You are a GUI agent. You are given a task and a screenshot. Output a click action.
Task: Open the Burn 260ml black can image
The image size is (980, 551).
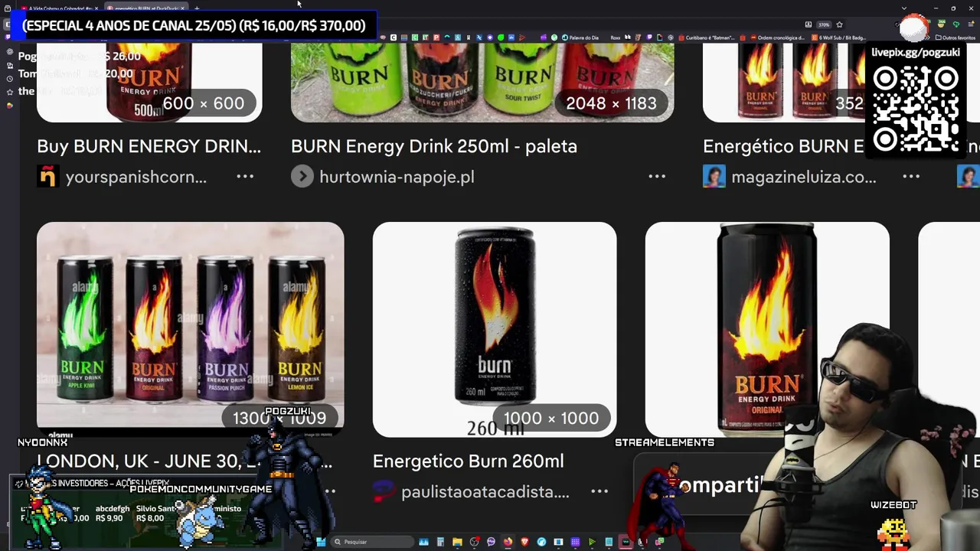pos(495,329)
